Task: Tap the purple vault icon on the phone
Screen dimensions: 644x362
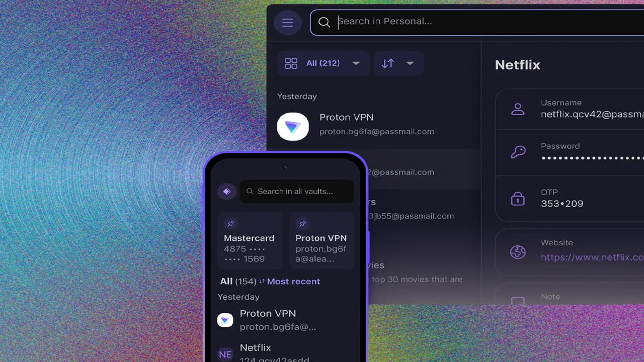Action: point(227,192)
